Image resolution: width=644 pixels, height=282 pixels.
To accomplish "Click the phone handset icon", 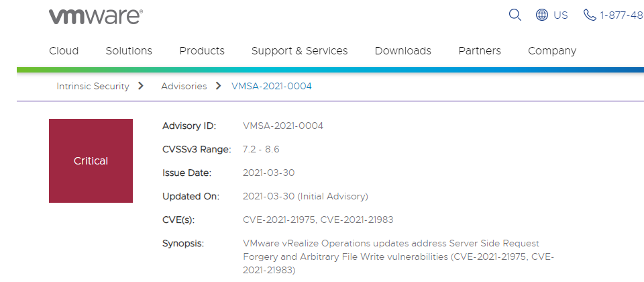I will coord(590,15).
